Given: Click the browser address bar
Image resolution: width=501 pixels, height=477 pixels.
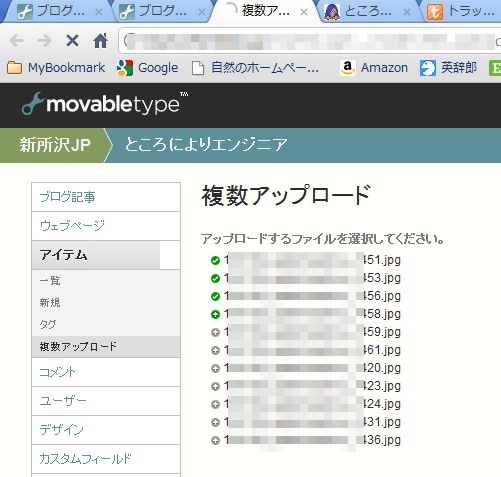Looking at the screenshot, I should click(310, 41).
